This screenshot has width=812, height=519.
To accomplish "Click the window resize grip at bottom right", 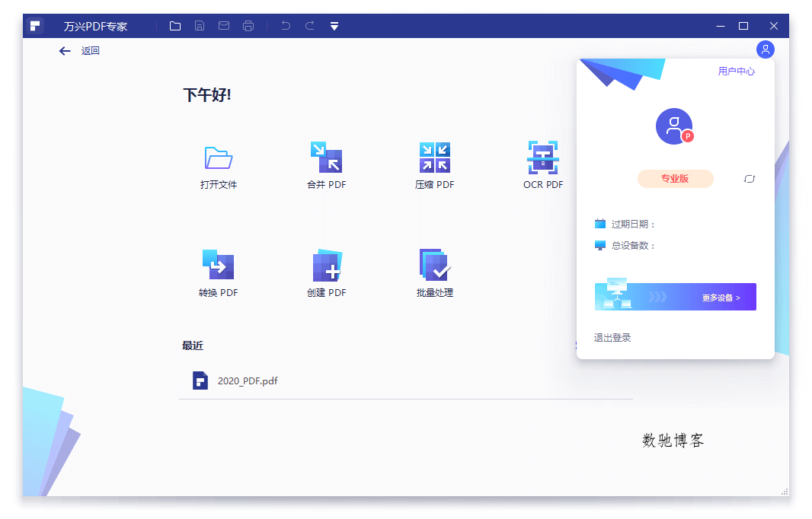I will click(785, 492).
